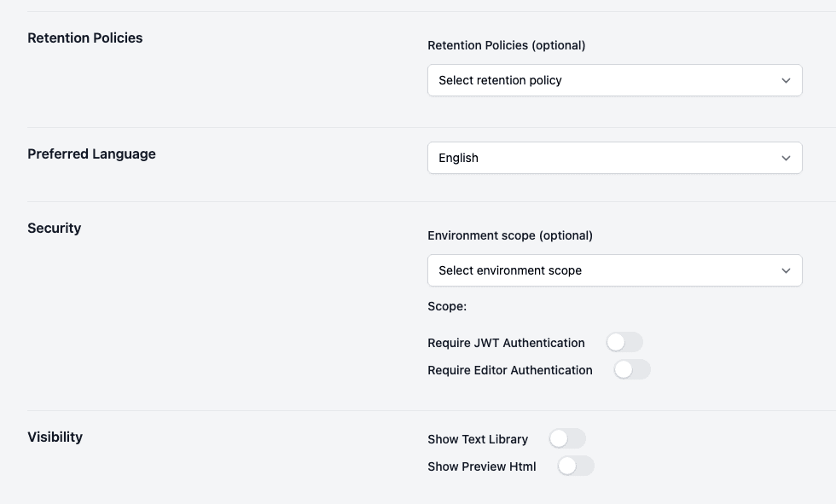
Task: Click the 'Require Editor Authentication' label
Action: pyautogui.click(x=510, y=370)
